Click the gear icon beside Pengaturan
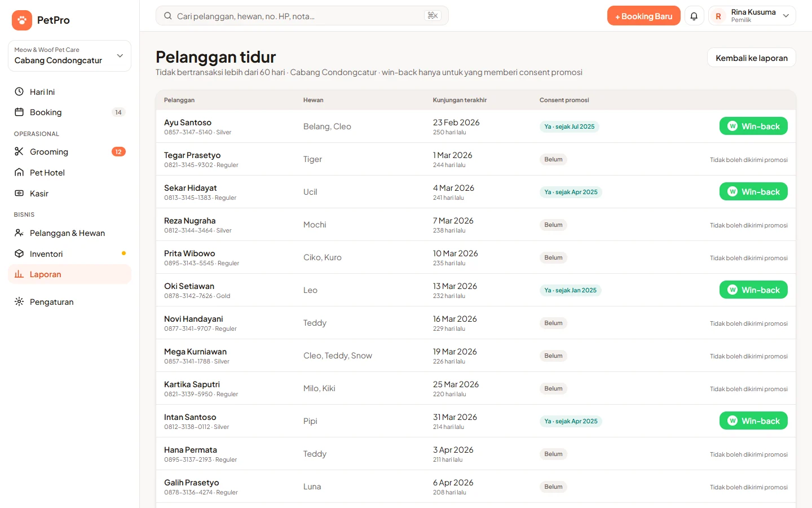Viewport: 812px width, 508px height. point(19,301)
